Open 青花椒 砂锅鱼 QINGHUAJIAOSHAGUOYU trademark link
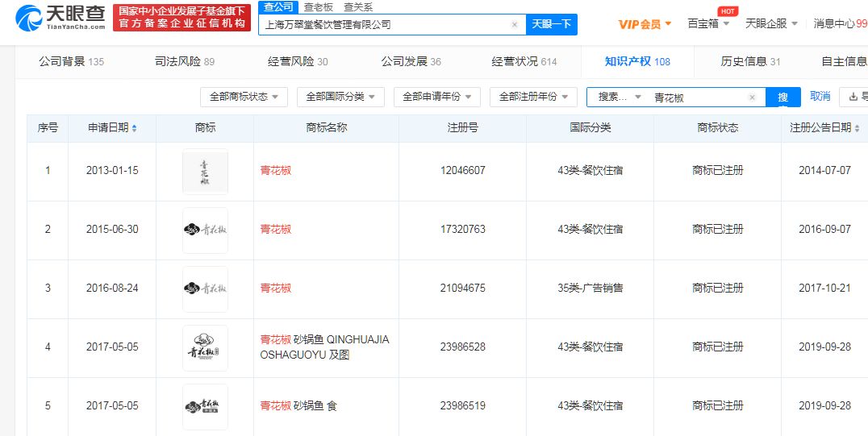This screenshot has height=436, width=868. 325,347
